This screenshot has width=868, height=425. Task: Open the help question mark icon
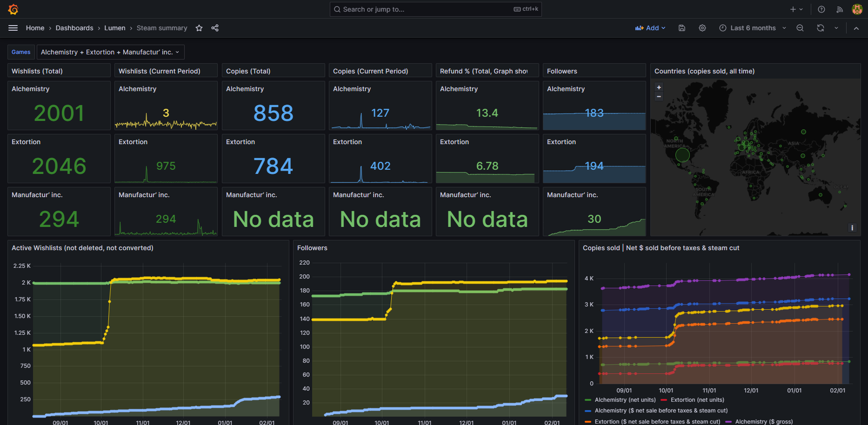pos(821,9)
